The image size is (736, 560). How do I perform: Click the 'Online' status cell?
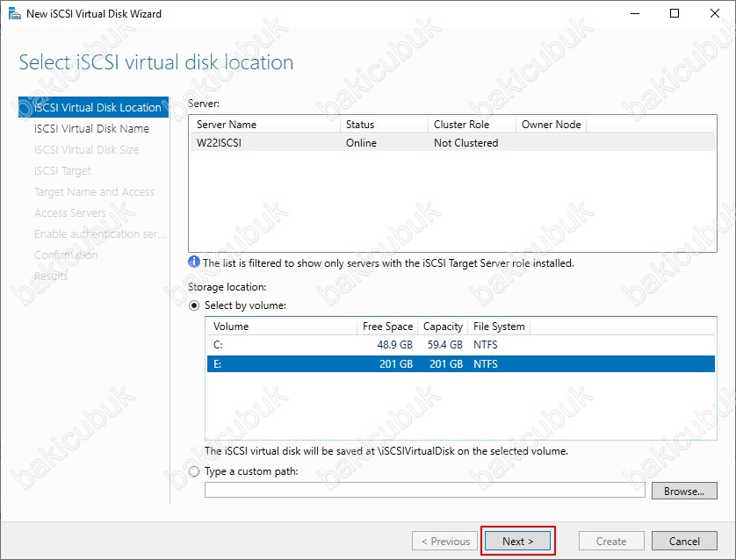coord(361,143)
